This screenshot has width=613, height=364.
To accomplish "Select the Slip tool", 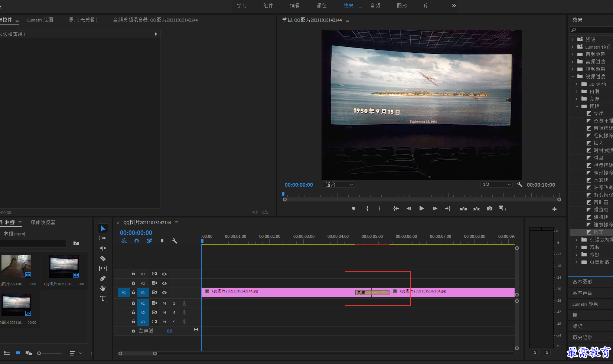I will tap(103, 268).
